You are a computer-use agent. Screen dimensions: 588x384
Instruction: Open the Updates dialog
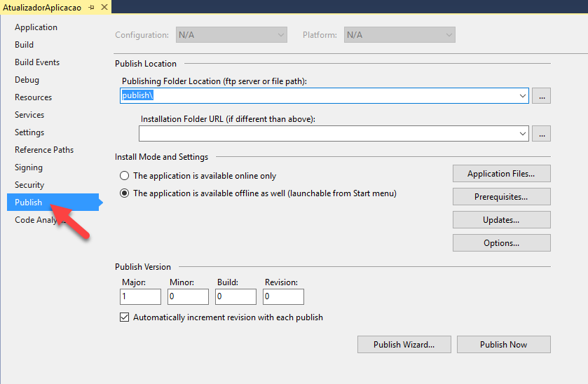click(501, 220)
